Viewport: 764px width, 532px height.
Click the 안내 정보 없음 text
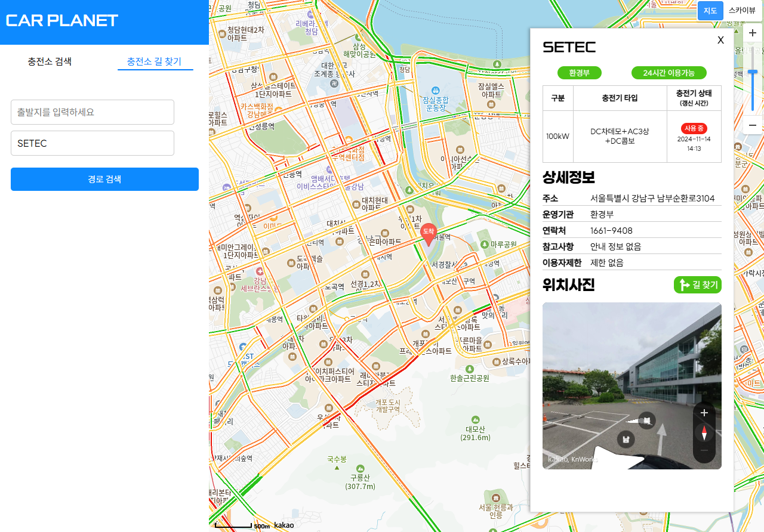(x=616, y=247)
